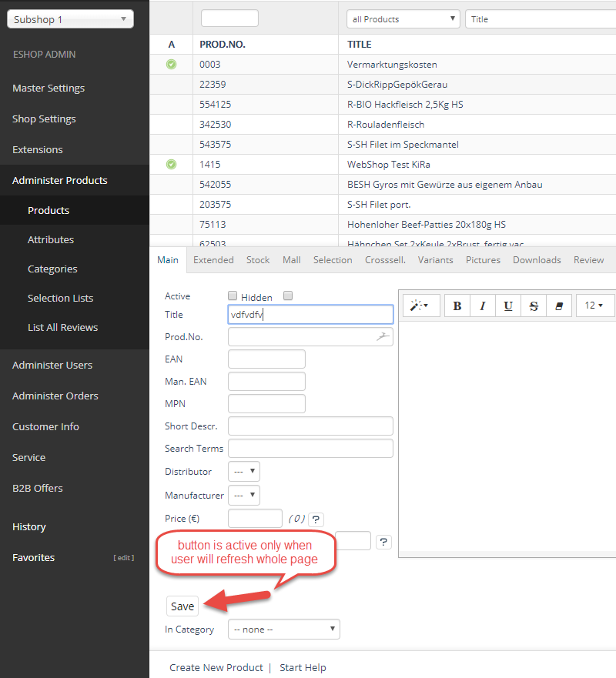Click the Create New Product link
This screenshot has height=678, width=616.
[x=216, y=667]
